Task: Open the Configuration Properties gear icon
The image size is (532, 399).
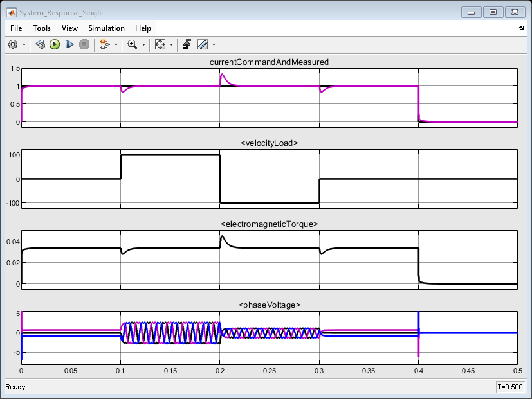Action: pyautogui.click(x=13, y=44)
